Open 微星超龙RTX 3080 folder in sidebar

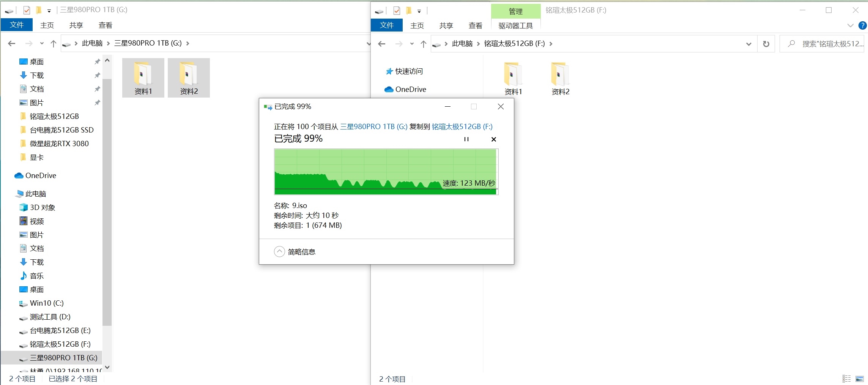(59, 144)
